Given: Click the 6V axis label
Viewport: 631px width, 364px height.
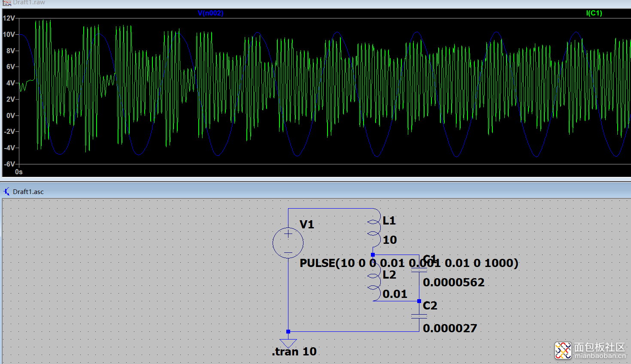Looking at the screenshot, I should click(x=11, y=67).
